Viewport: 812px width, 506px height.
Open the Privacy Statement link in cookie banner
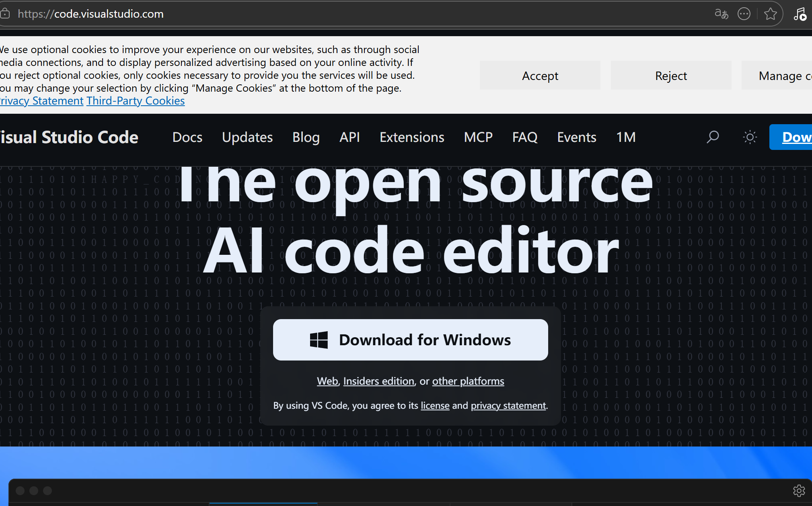[x=41, y=101]
